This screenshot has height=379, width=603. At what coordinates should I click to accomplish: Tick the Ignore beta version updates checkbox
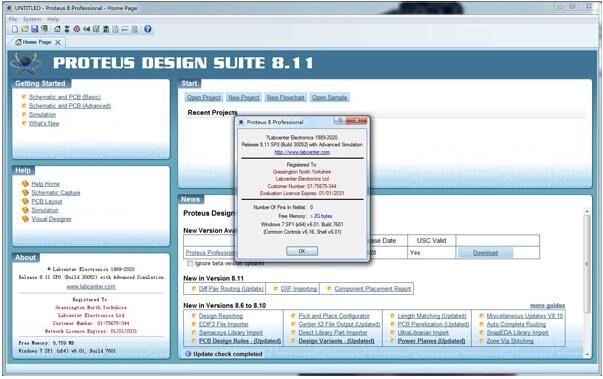pos(190,263)
